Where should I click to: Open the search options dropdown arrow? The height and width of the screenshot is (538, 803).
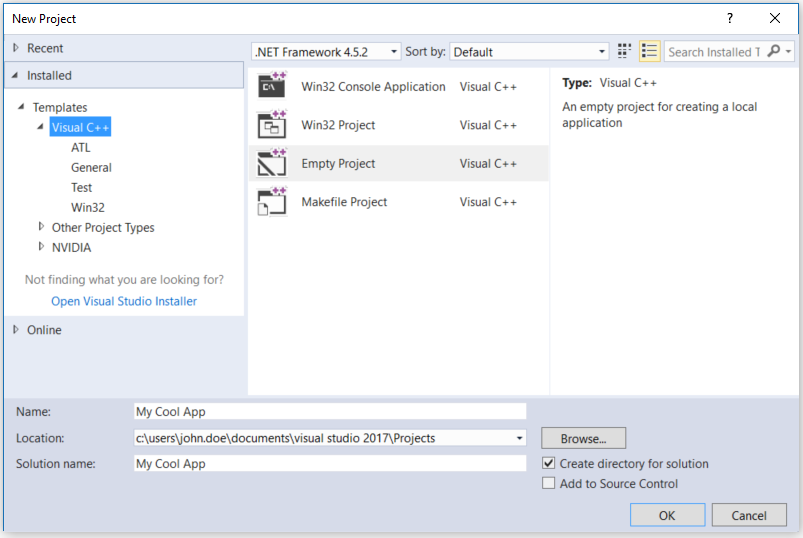[789, 52]
